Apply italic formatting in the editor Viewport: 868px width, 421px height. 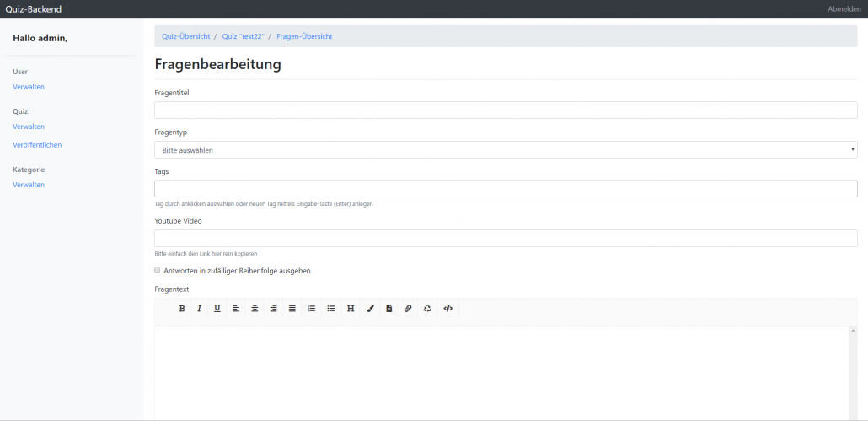click(x=200, y=309)
